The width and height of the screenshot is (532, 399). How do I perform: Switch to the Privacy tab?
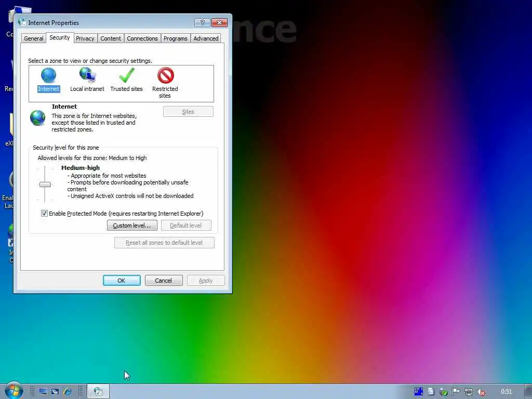click(85, 38)
